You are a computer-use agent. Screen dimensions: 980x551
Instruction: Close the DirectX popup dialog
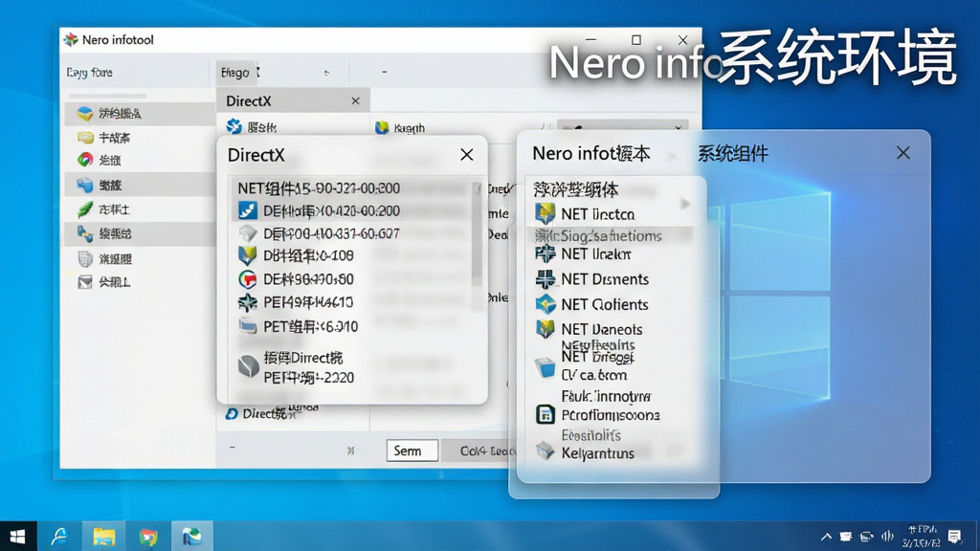click(x=467, y=154)
